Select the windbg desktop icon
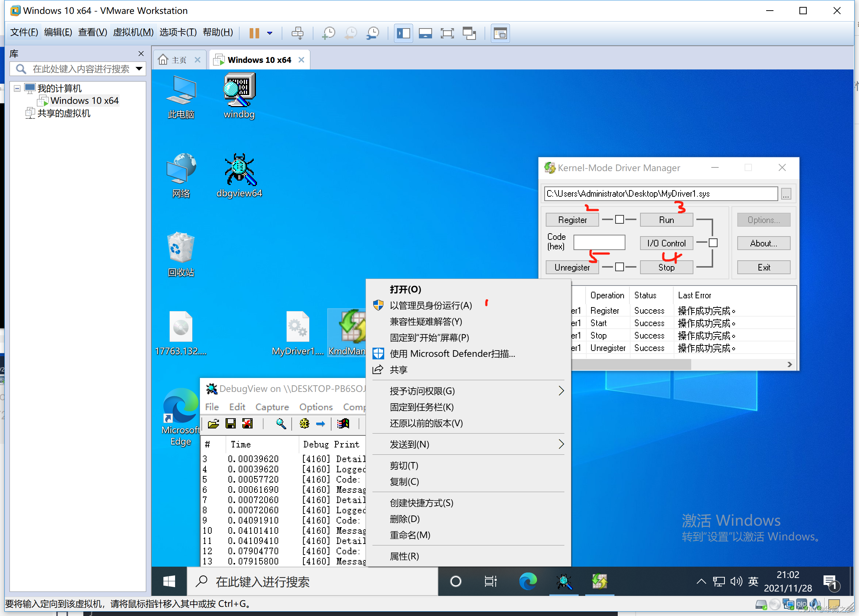The height and width of the screenshot is (616, 859). [x=239, y=96]
